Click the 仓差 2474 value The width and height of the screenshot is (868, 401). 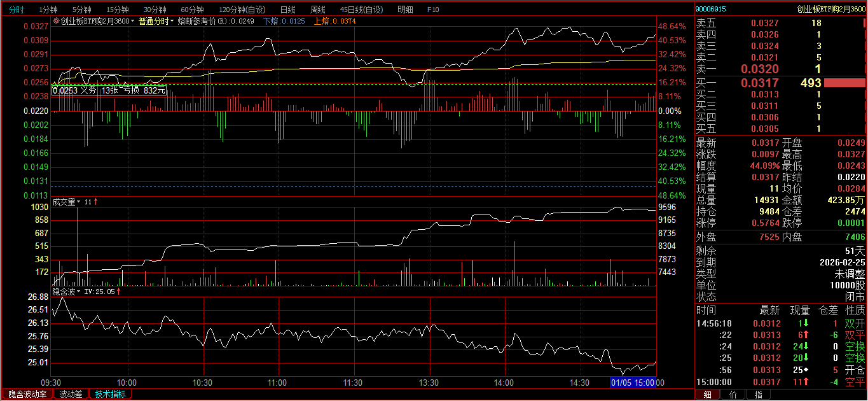pyautogui.click(x=855, y=211)
